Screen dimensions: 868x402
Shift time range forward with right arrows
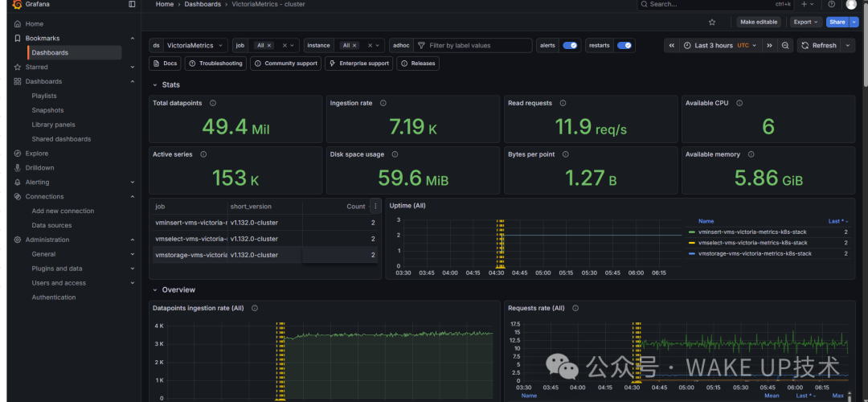click(x=769, y=46)
